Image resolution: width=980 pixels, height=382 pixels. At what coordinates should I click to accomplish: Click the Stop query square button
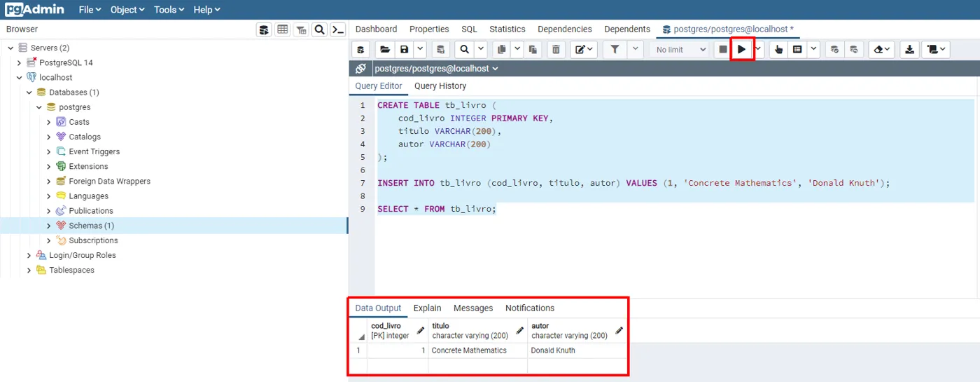click(x=723, y=50)
